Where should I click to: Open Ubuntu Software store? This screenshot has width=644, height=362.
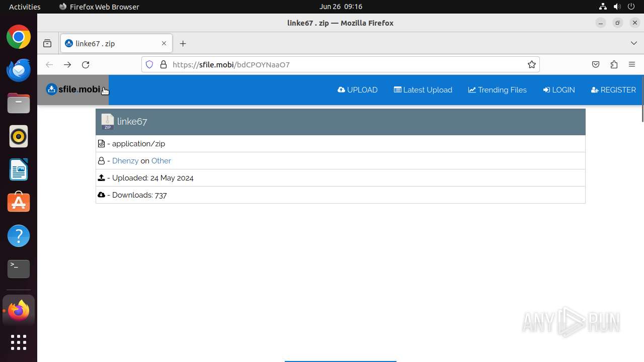point(19,203)
